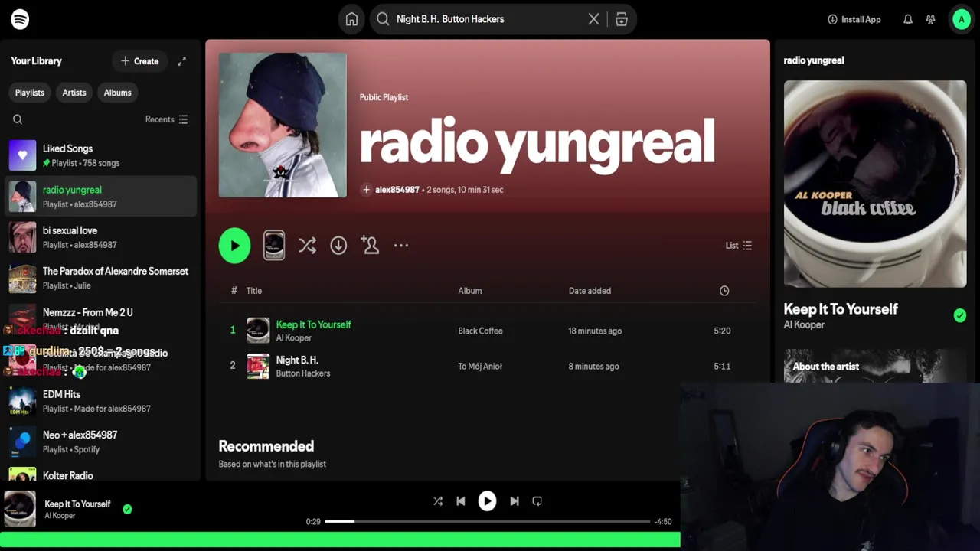Open Kolter Radio in library
980x551 pixels.
[101, 474]
